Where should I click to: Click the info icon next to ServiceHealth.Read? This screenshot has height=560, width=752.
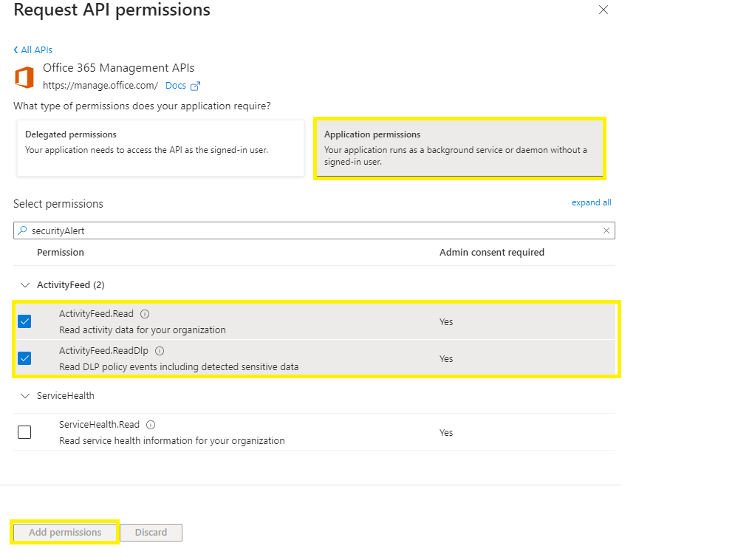tap(149, 424)
